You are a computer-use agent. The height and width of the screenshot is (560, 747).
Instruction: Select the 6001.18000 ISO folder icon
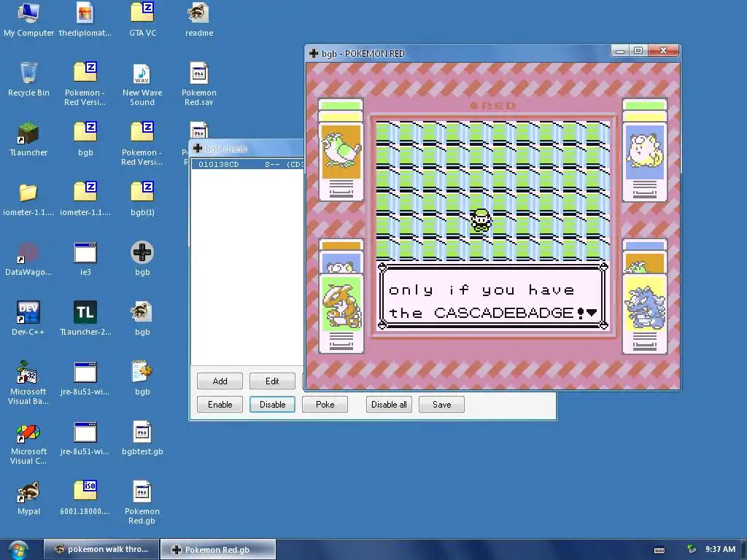click(85, 499)
